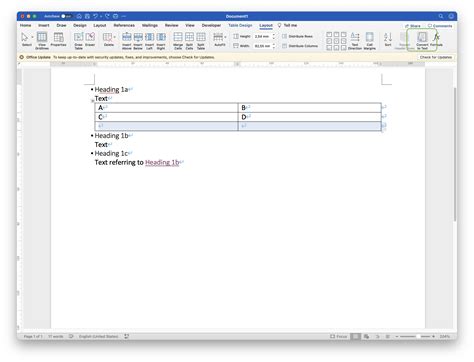The height and width of the screenshot is (362, 474).
Task: Click the zoom slider
Action: click(415, 337)
